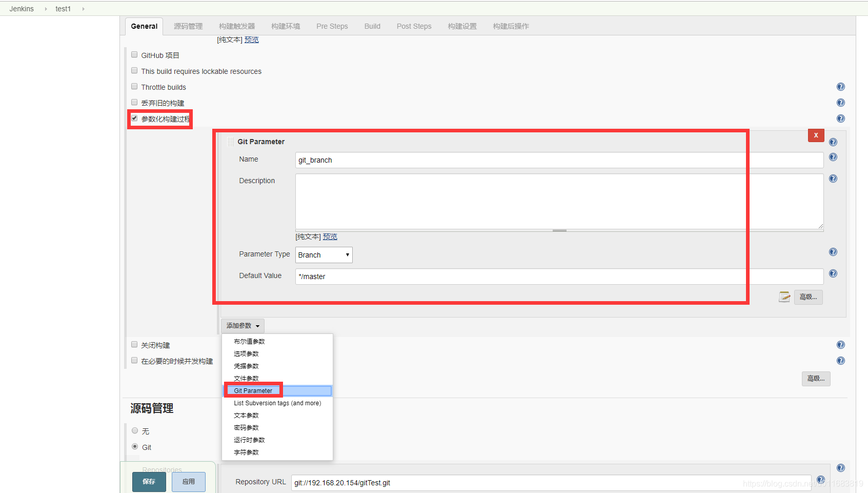This screenshot has height=493, width=868.
Task: Expand Jenkins breadcrumb arrow
Action: tap(46, 9)
